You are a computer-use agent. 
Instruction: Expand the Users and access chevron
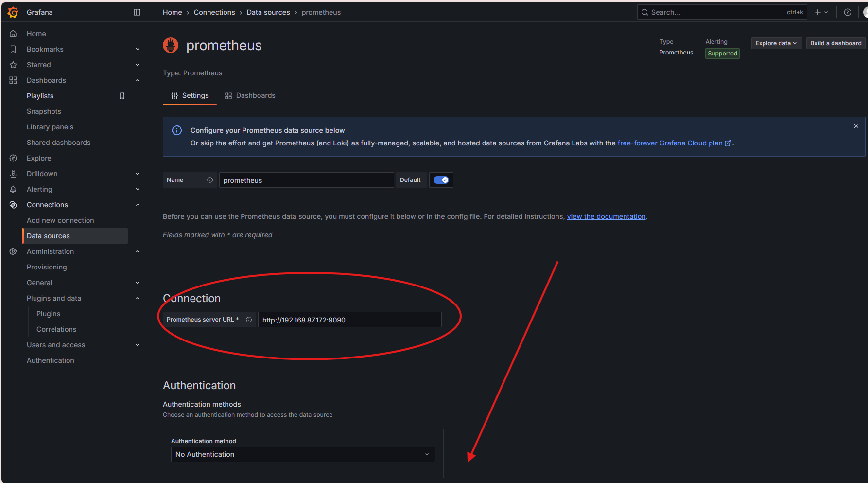point(138,345)
